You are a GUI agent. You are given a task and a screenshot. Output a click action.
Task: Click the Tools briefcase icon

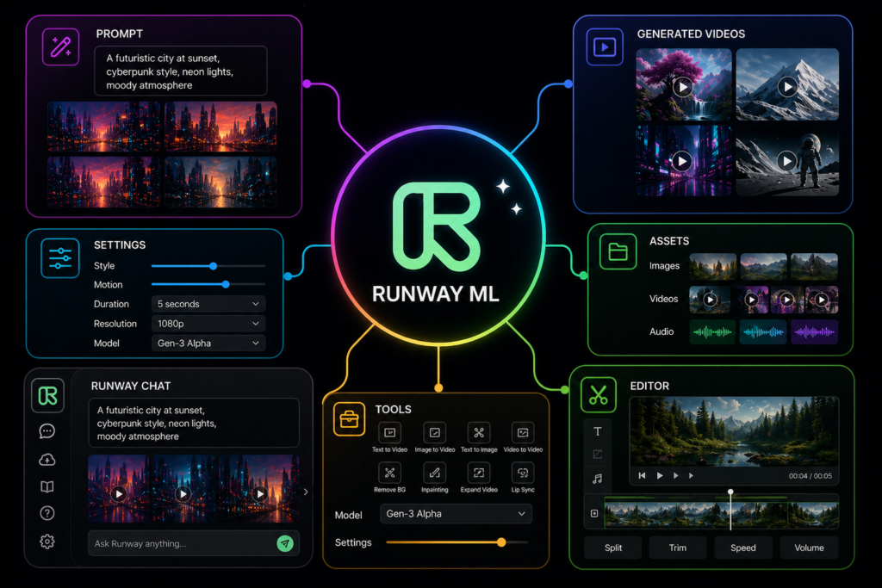tap(349, 418)
